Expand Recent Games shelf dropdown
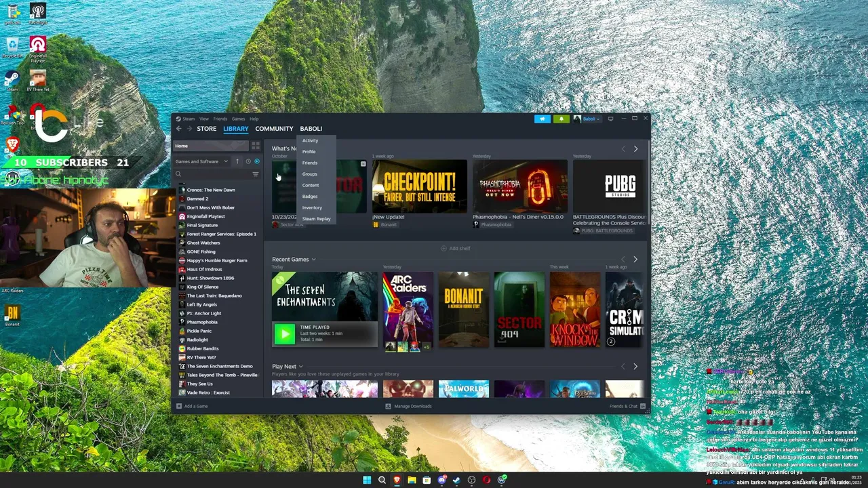Viewport: 868px width, 488px height. (x=313, y=259)
